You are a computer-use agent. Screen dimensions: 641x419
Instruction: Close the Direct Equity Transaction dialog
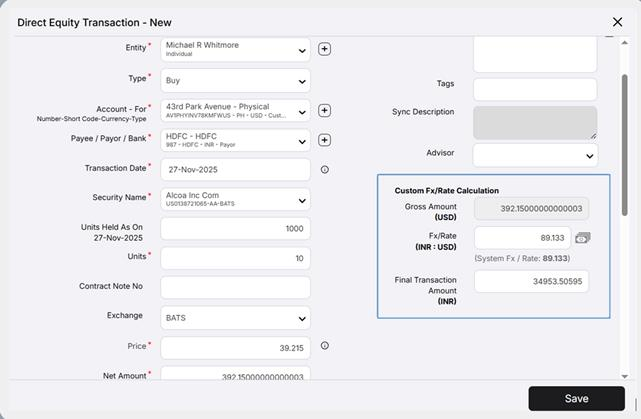[617, 22]
